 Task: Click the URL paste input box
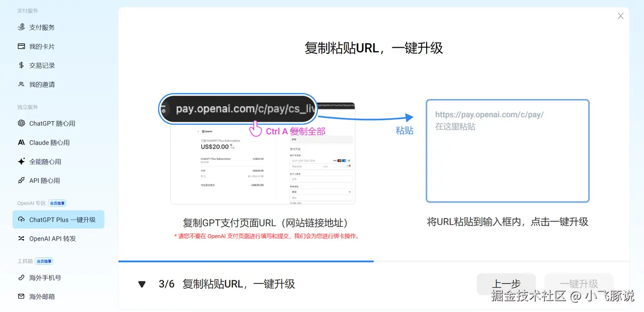pyautogui.click(x=508, y=151)
